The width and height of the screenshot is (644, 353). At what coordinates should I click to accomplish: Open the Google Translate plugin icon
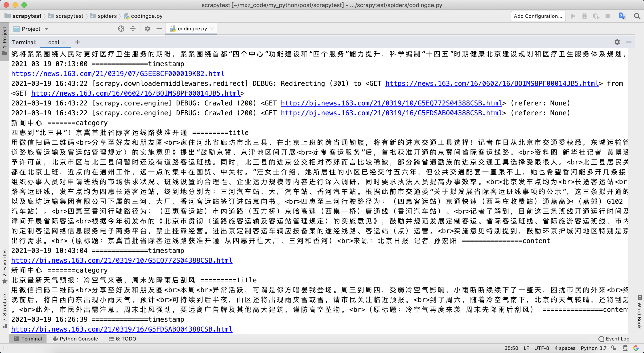click(622, 16)
